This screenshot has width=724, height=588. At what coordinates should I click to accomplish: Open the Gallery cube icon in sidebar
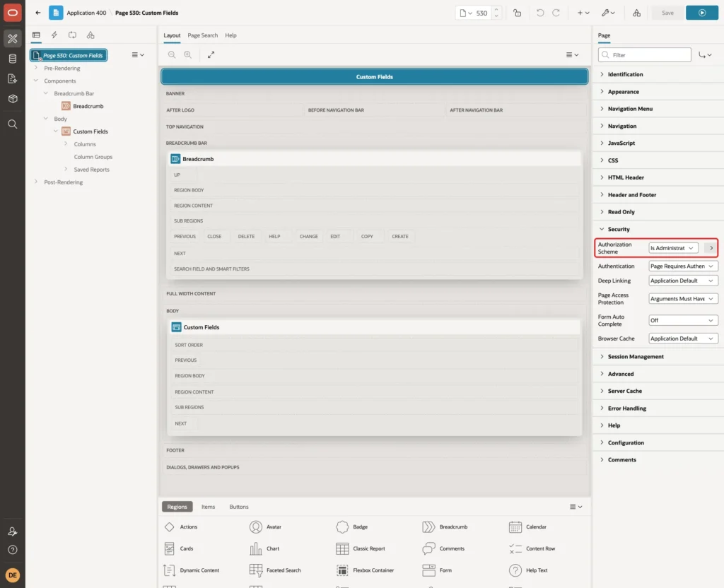(x=13, y=98)
